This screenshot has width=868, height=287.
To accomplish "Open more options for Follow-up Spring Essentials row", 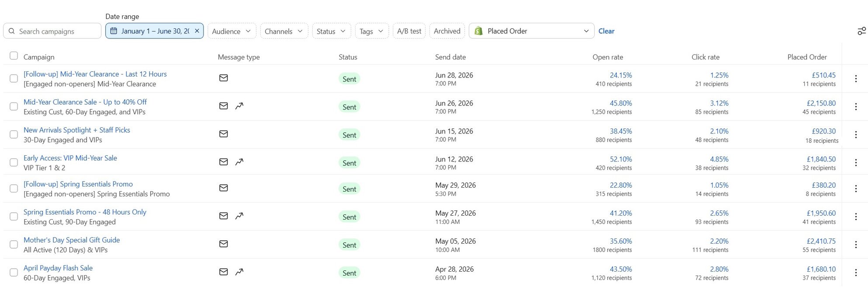I will 856,189.
